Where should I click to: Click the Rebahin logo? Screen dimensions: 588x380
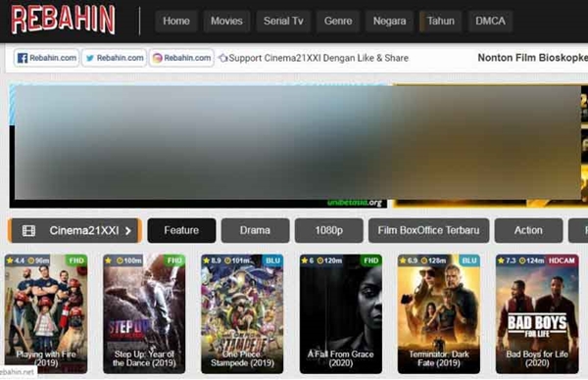(63, 20)
